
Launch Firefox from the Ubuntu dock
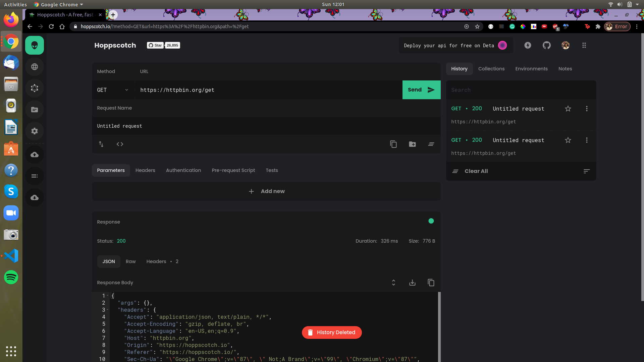click(x=11, y=20)
